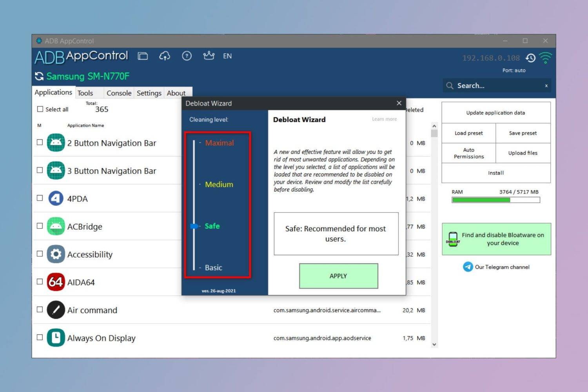
Task: Click the refresh icon beside Samsung SM-N770F
Action: coord(39,76)
